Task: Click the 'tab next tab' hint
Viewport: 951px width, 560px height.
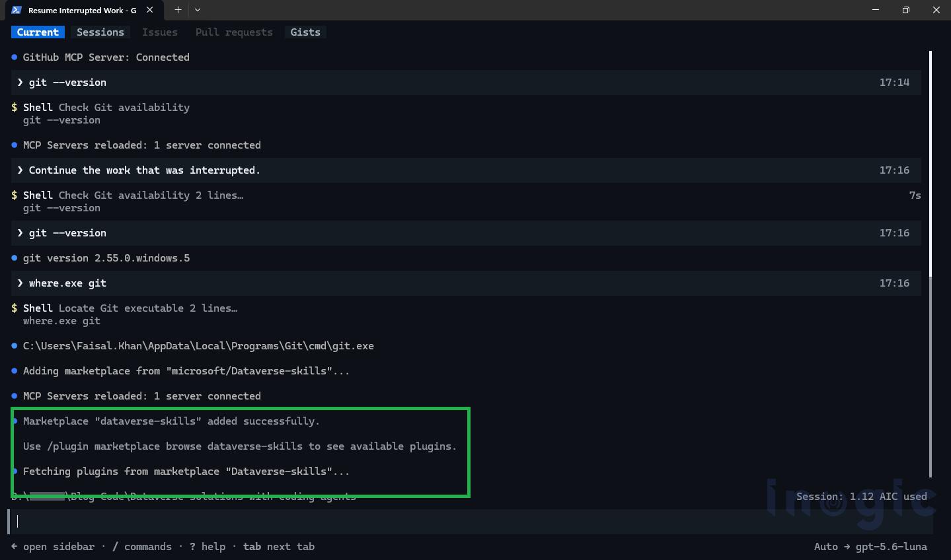Action: coord(279,546)
